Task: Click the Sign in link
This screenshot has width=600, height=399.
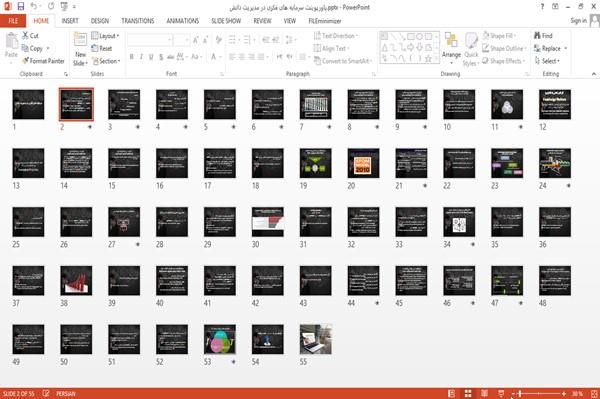Action: 578,20
